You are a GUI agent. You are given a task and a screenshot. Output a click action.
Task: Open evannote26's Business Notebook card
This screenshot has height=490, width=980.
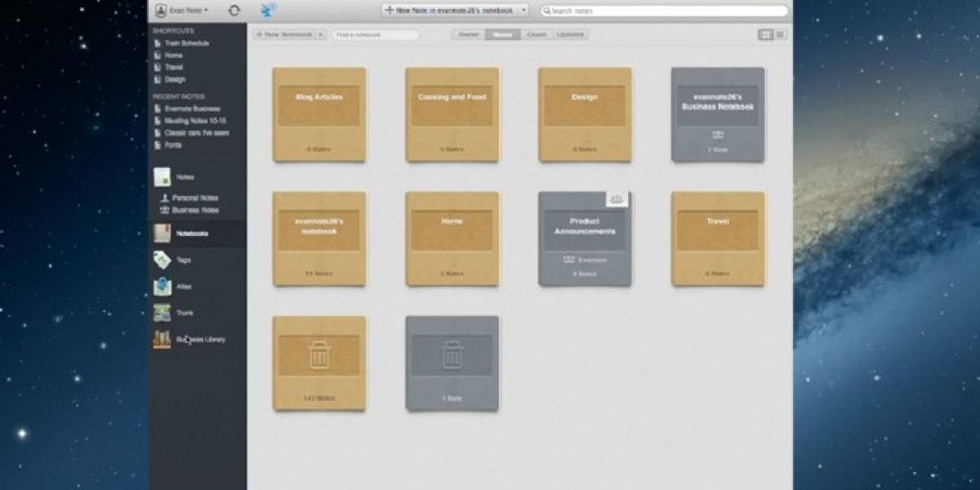(718, 114)
